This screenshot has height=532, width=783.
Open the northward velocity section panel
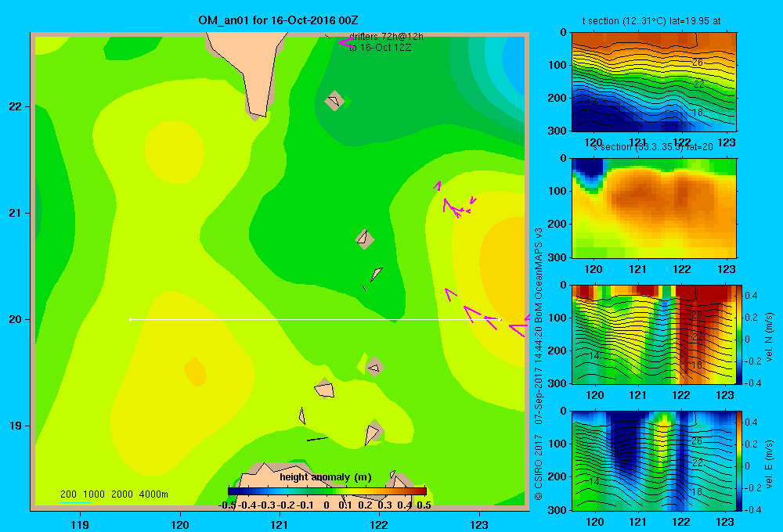click(654, 334)
